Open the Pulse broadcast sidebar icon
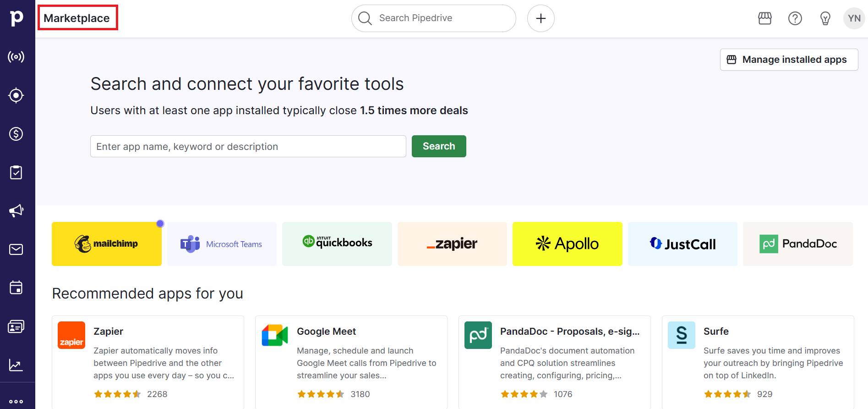Screen dimensions: 868x409 pyautogui.click(x=16, y=57)
